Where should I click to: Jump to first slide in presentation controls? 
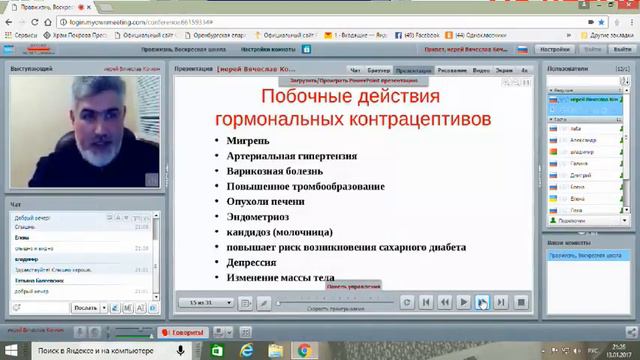pyautogui.click(x=426, y=302)
